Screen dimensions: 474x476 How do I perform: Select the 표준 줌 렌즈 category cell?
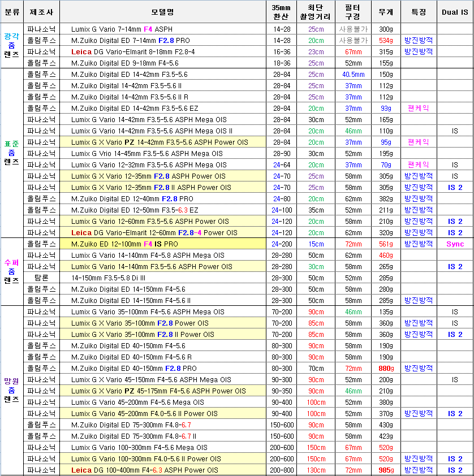[12, 153]
